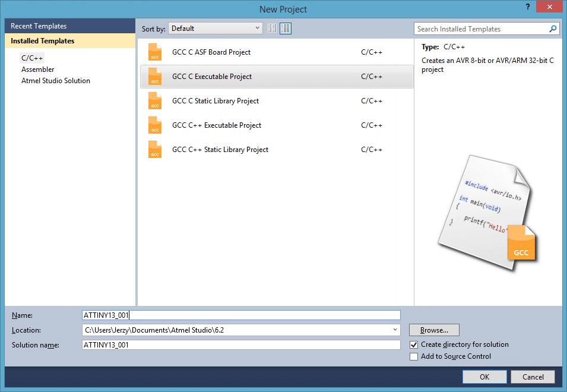Screen dimensions: 567x392
Task: Click the GCC C++ Static Library Project icon
Action: pyautogui.click(x=155, y=150)
